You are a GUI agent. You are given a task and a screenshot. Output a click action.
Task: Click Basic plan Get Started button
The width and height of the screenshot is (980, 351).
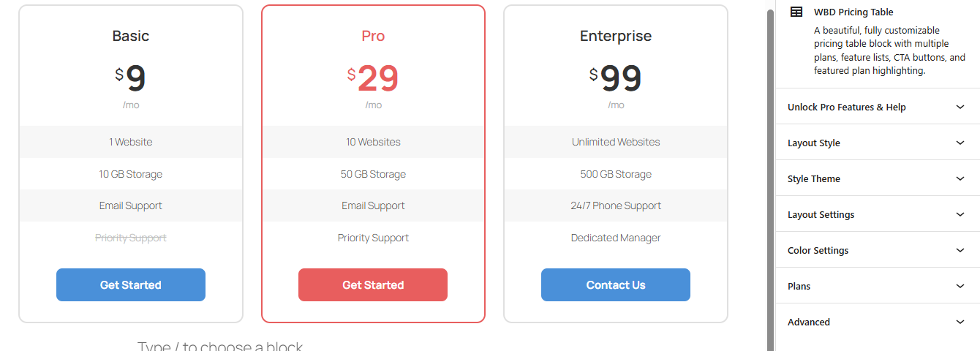click(x=131, y=284)
